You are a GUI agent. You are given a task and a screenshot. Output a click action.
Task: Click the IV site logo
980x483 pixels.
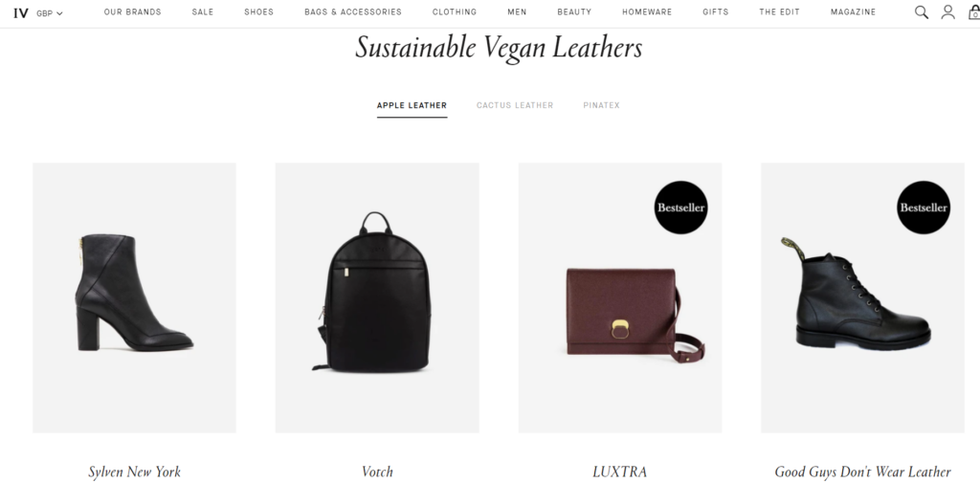click(x=21, y=12)
